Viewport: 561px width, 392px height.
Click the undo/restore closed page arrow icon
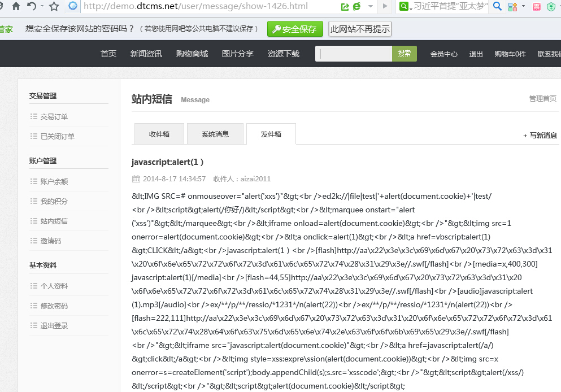32,6
